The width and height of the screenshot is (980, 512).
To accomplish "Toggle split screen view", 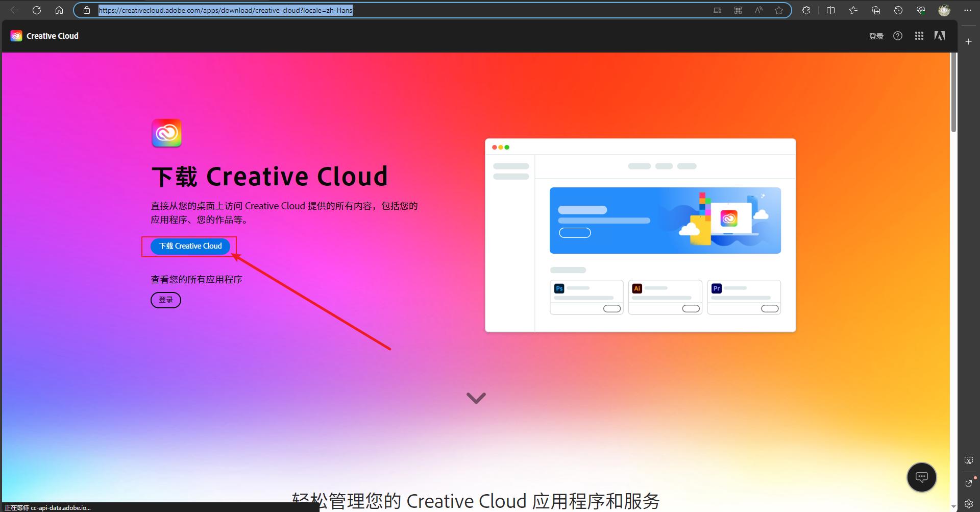I will pyautogui.click(x=831, y=10).
